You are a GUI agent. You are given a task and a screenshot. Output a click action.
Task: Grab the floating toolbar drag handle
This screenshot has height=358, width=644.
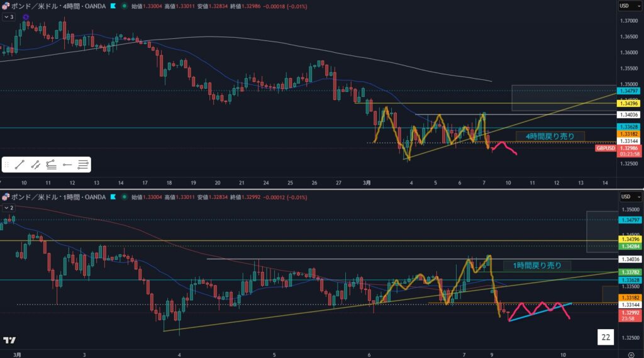(x=7, y=165)
